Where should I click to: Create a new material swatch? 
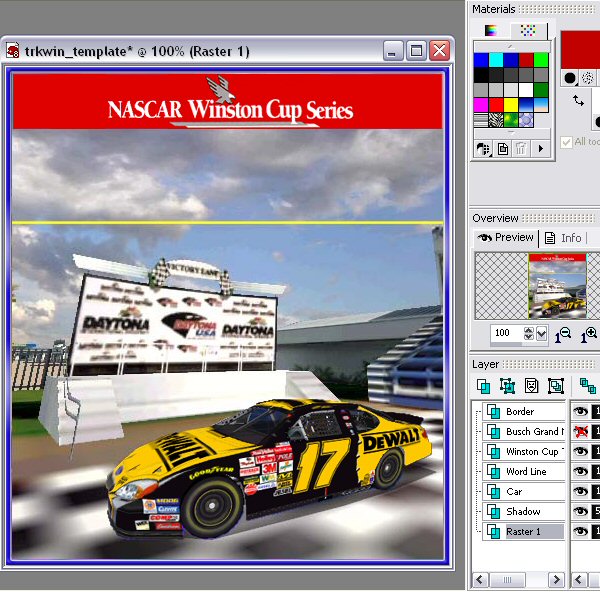coord(502,148)
